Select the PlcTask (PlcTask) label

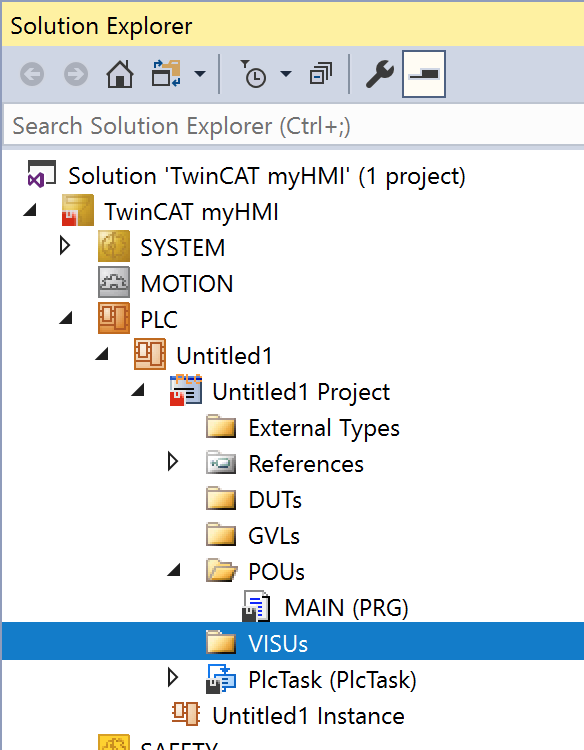[x=332, y=680]
